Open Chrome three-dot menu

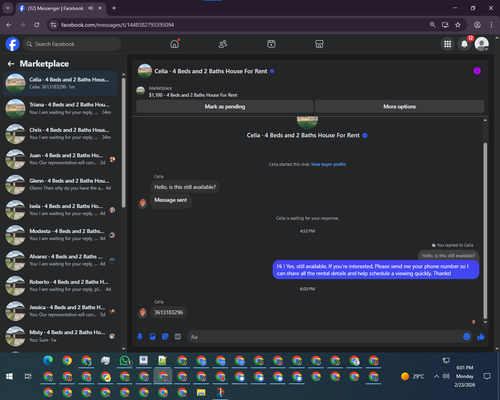491,25
